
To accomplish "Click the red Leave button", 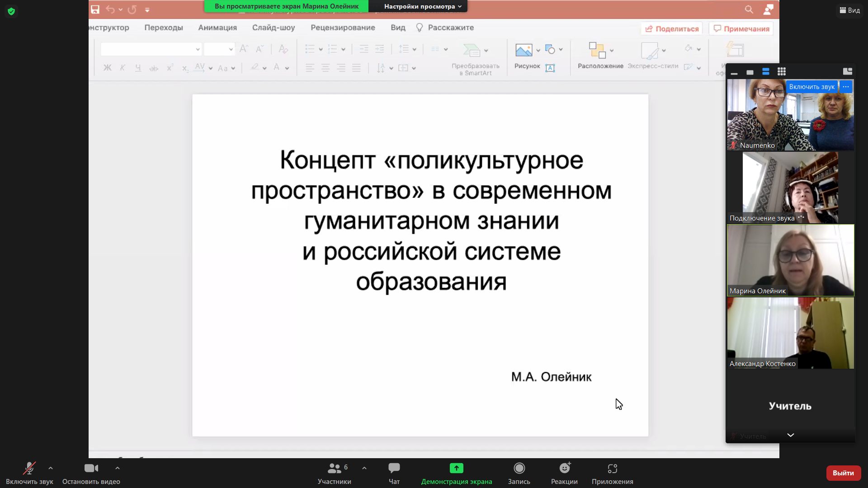I will (x=843, y=473).
